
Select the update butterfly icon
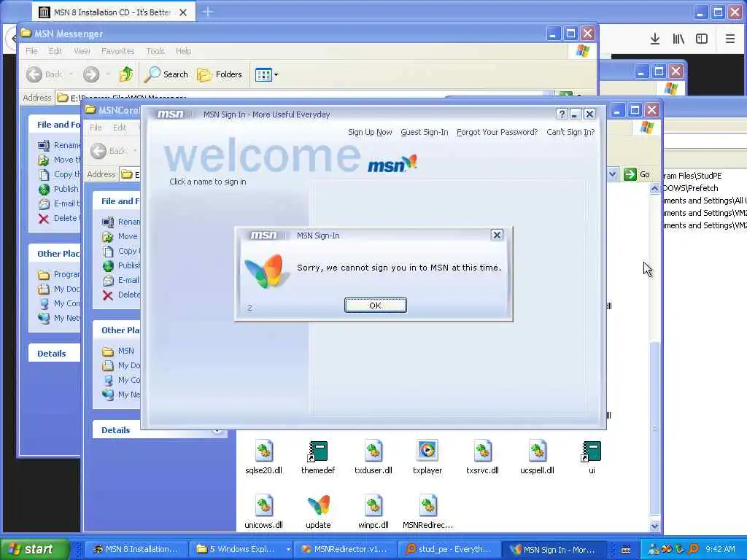[318, 513]
